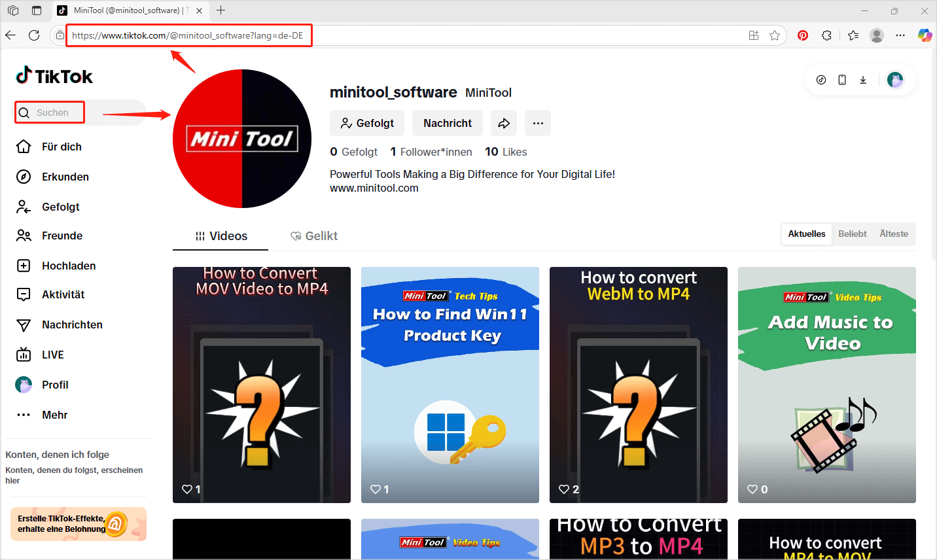The height and width of the screenshot is (560, 937).
Task: Click the 'Konten, denen ich folge' heading
Action: click(58, 455)
